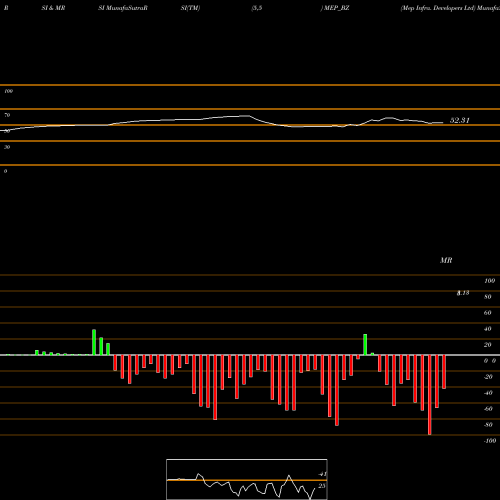
Task: Click the RSI axis label 30
Action: coord(7,147)
